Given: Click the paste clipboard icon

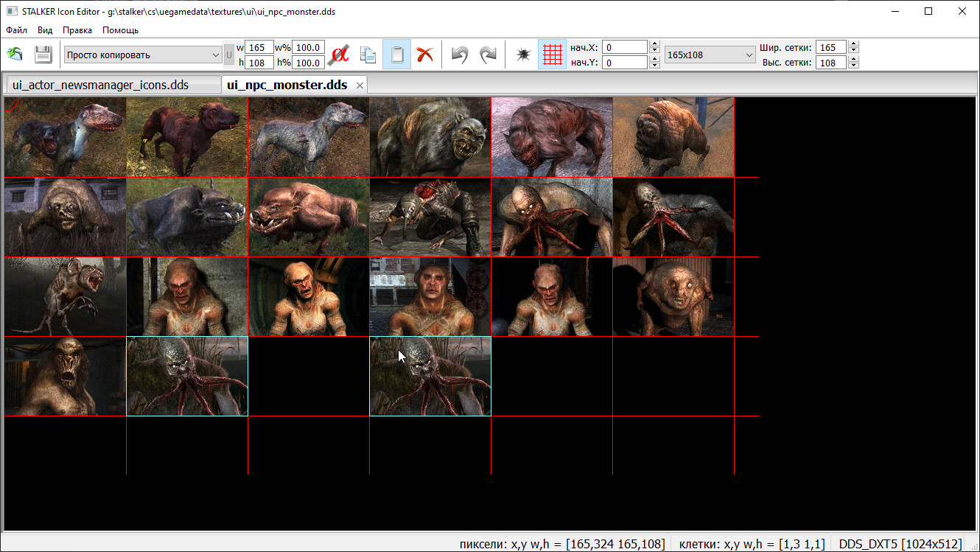Looking at the screenshot, I should pyautogui.click(x=396, y=55).
